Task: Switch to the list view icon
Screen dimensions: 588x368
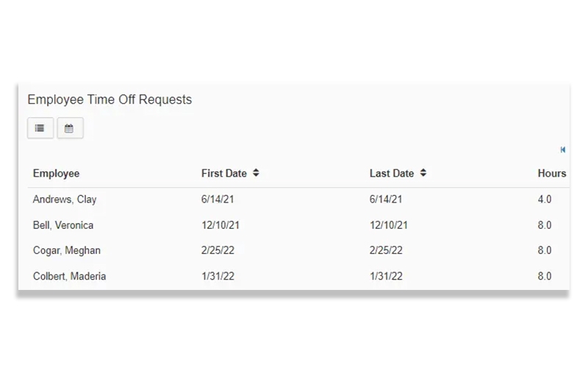Action: [40, 128]
